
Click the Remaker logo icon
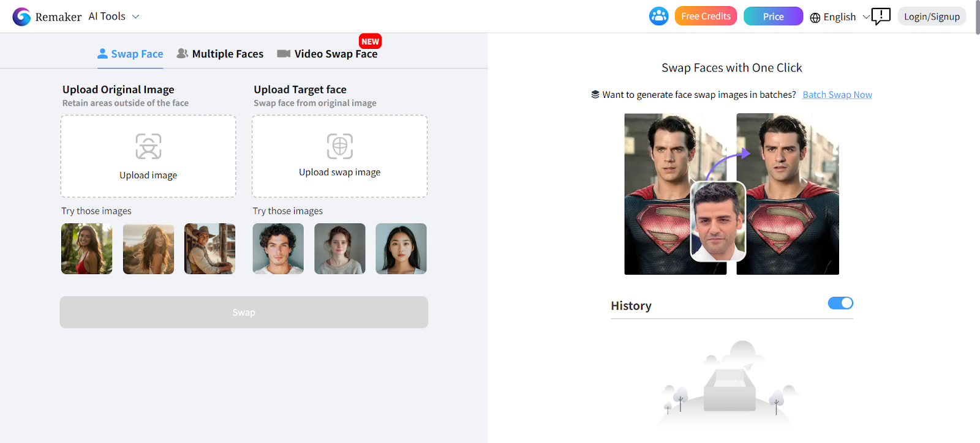point(21,17)
